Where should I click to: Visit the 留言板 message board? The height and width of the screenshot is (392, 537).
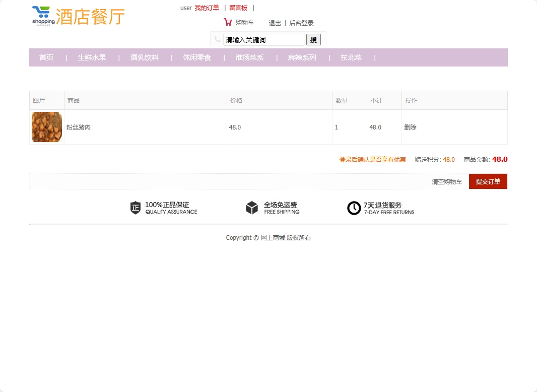238,8
